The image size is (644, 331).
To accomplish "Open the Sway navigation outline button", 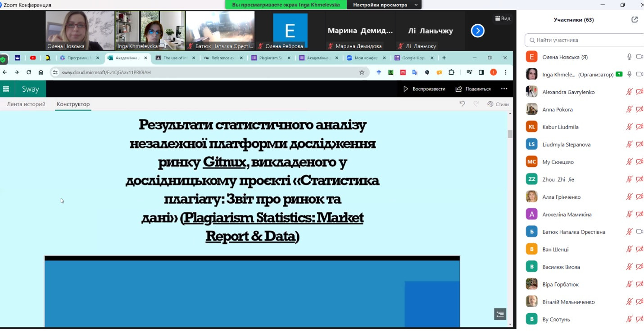I will coord(500,314).
